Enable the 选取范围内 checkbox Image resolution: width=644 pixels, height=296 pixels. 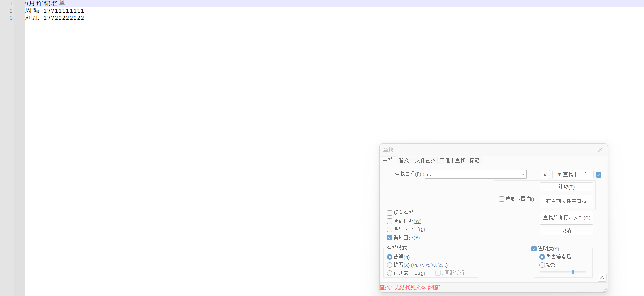click(x=502, y=199)
